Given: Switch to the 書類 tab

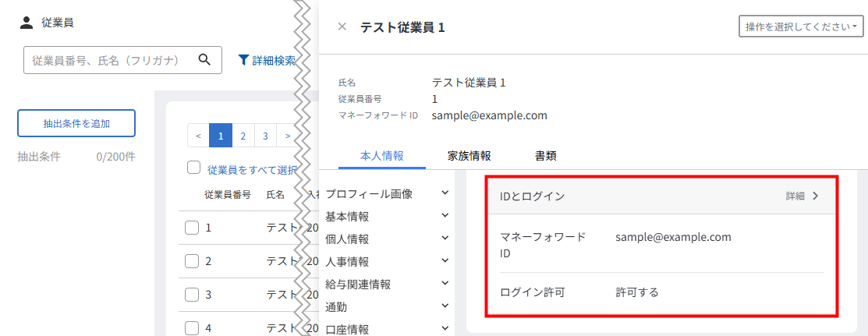Looking at the screenshot, I should [545, 156].
